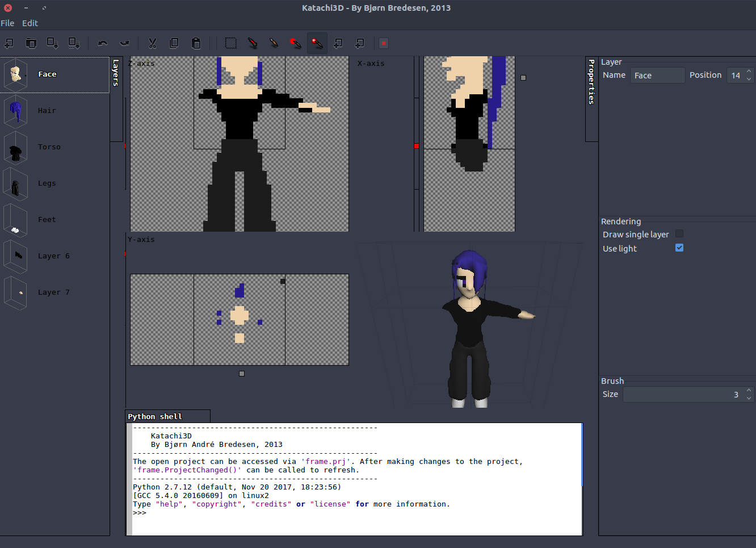Click the Y-axis top view canvas

(240, 320)
